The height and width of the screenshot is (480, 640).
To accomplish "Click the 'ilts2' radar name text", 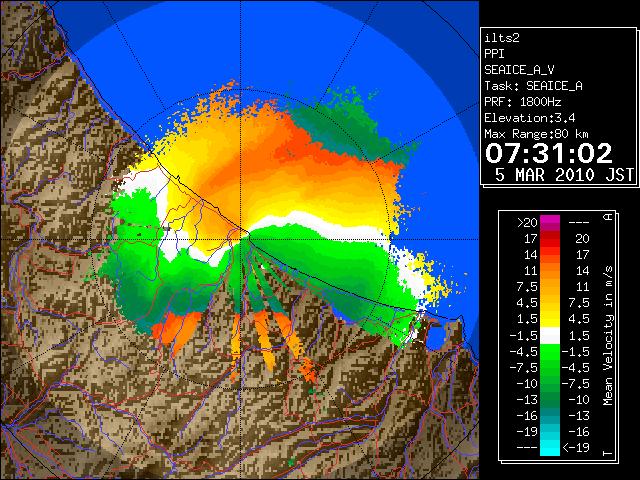I will coord(502,38).
